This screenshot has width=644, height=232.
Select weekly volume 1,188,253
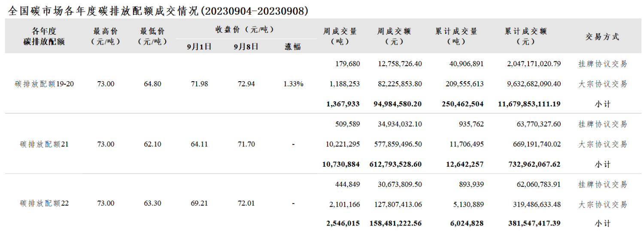click(344, 84)
